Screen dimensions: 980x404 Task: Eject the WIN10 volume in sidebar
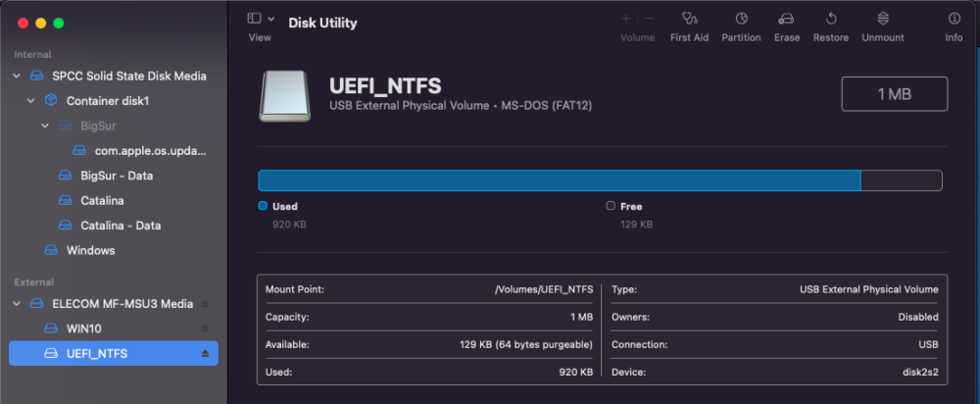click(205, 328)
